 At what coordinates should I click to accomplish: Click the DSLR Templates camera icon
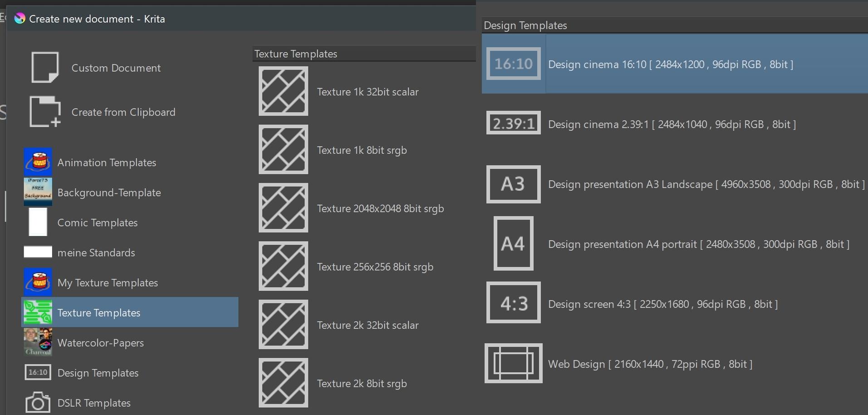click(38, 402)
